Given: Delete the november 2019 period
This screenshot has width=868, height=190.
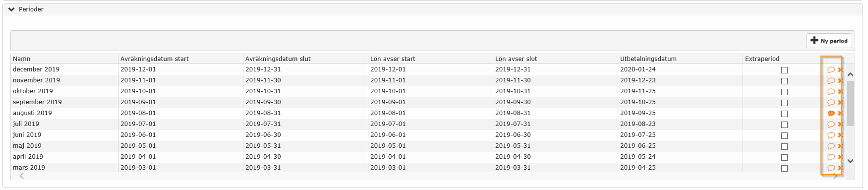Looking at the screenshot, I should [840, 81].
